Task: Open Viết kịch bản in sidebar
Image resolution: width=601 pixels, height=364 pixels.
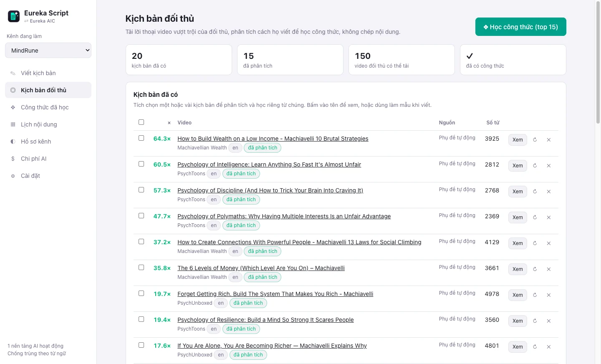Action: click(48, 73)
